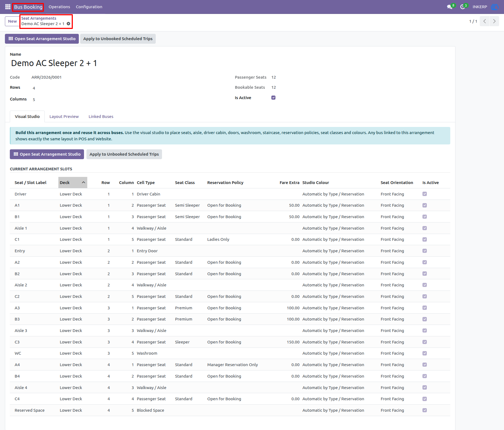The height and width of the screenshot is (430, 504).
Task: Sort by the Deck column header
Action: click(73, 183)
